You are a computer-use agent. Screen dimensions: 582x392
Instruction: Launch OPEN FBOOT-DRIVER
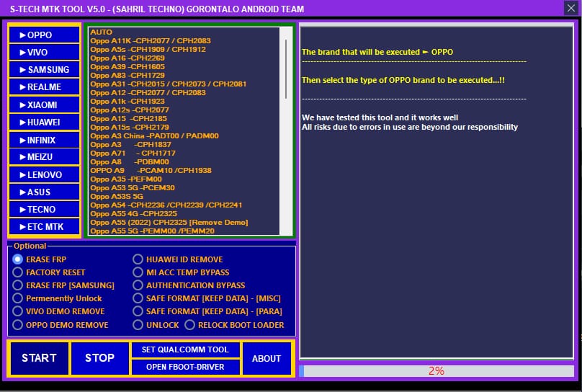pos(185,367)
